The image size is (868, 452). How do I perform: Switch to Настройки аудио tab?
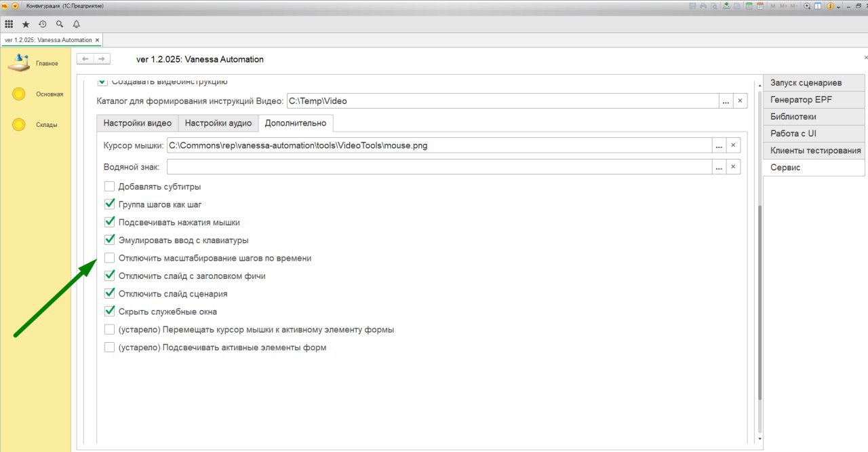pyautogui.click(x=218, y=124)
